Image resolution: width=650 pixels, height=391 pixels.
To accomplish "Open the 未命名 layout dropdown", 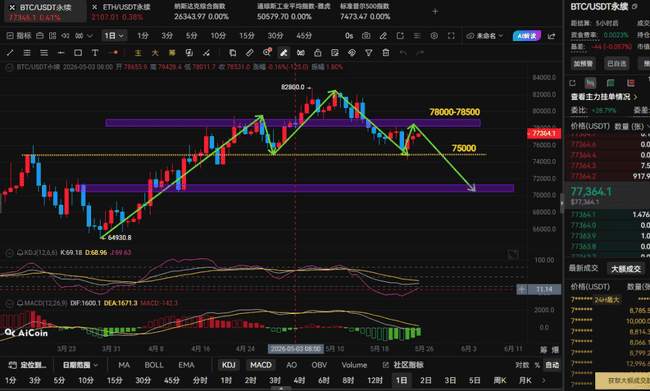I will pyautogui.click(x=485, y=36).
